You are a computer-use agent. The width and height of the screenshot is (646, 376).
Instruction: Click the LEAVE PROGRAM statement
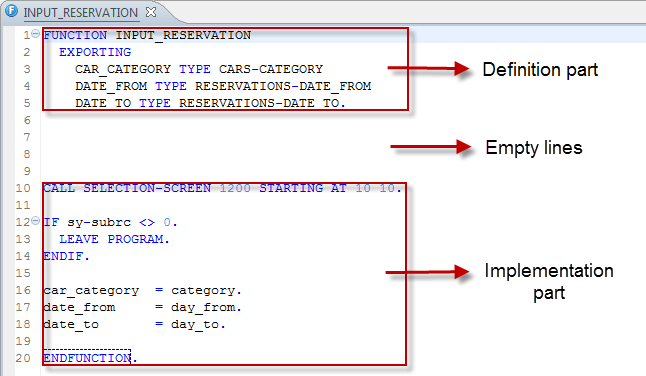(x=114, y=239)
